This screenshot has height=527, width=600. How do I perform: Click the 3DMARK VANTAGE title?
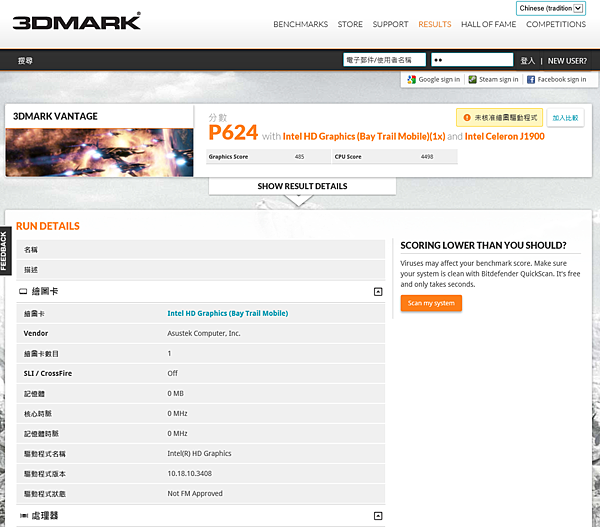[x=55, y=116]
